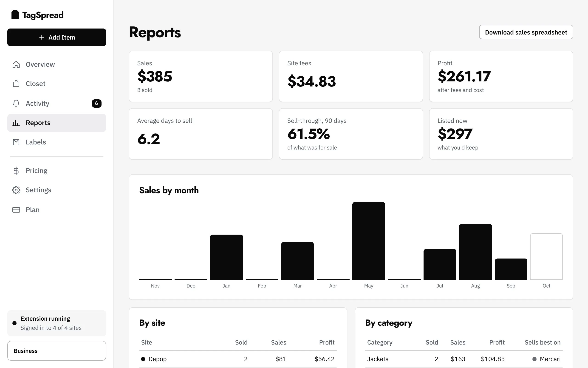Open the Labels section
Viewport: 588px width, 368px height.
click(57, 142)
